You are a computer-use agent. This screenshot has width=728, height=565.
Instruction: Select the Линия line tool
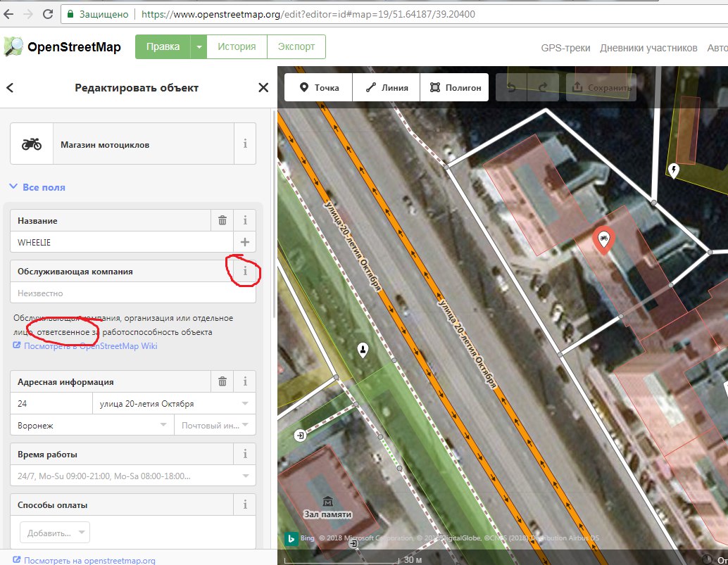point(387,87)
